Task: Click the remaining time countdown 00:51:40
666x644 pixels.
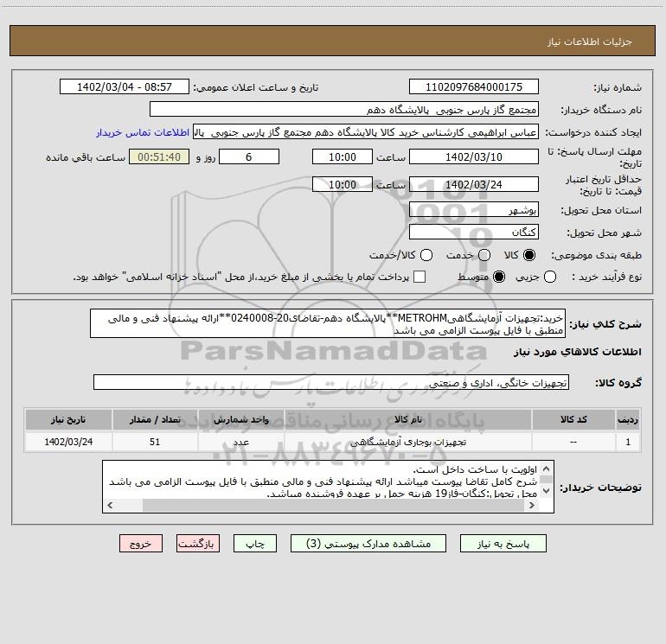Action: point(159,156)
